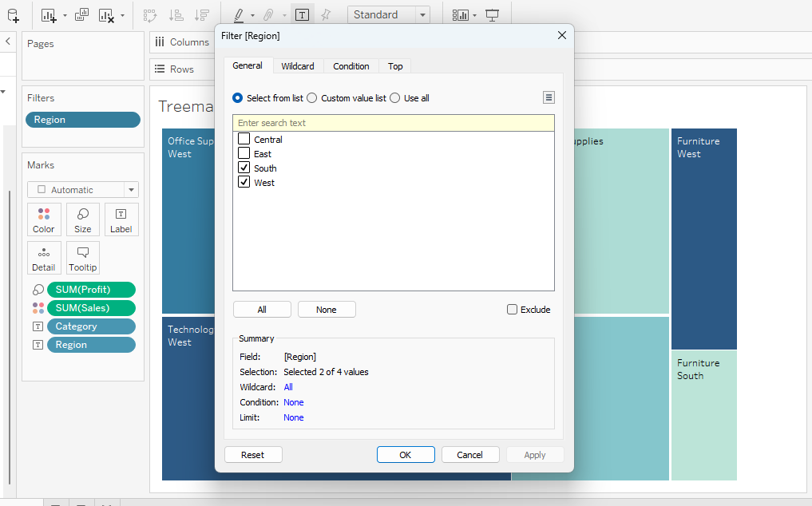Click the Detail shelf icon

pyautogui.click(x=44, y=258)
